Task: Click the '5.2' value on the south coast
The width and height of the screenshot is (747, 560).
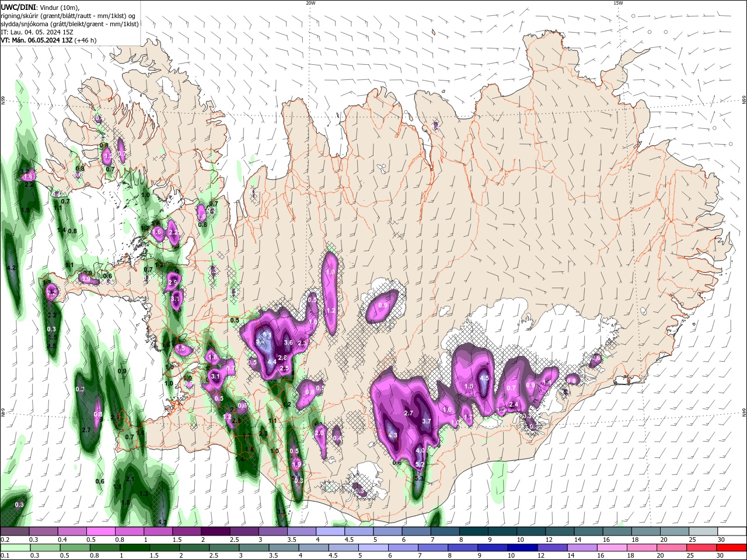Action: tap(420, 464)
